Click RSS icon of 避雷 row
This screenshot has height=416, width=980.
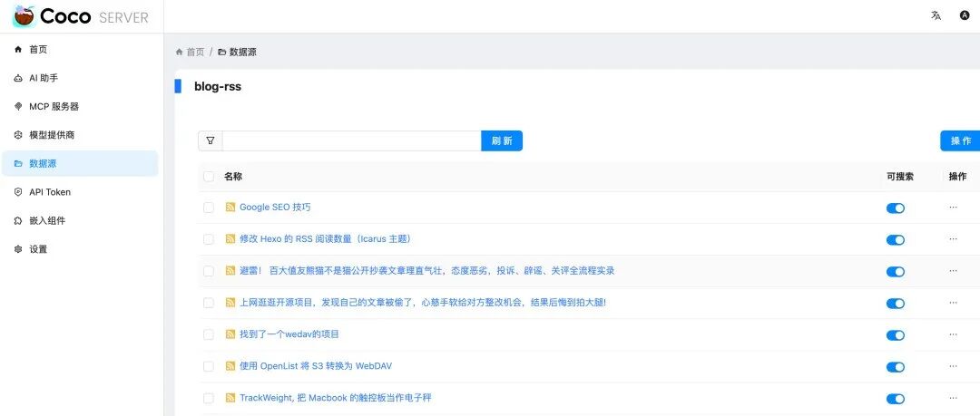pyautogui.click(x=230, y=271)
